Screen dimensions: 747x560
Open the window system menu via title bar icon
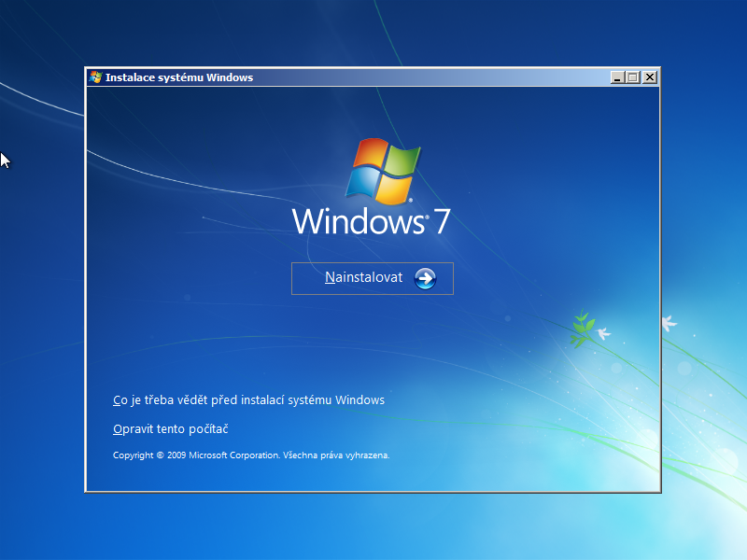pyautogui.click(x=93, y=77)
